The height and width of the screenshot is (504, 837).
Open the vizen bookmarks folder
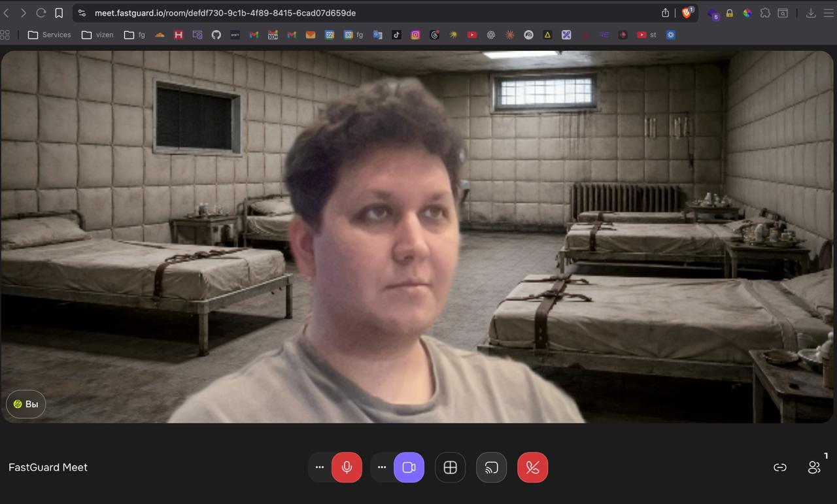(x=97, y=35)
